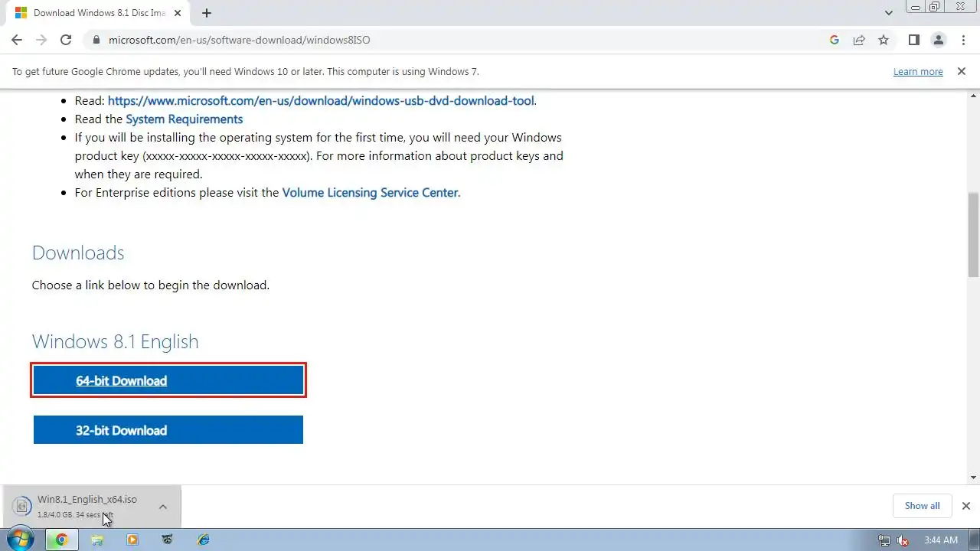Open the windows-usb-dvd-download-tool link
The image size is (980, 551).
pyautogui.click(x=321, y=100)
